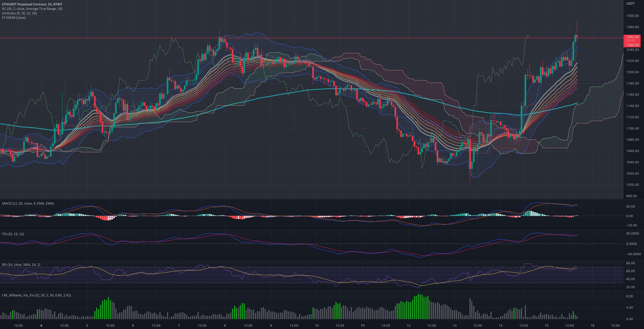Click date label 5 on time axis
Viewport: 644px width, 329px height.
coord(87,326)
